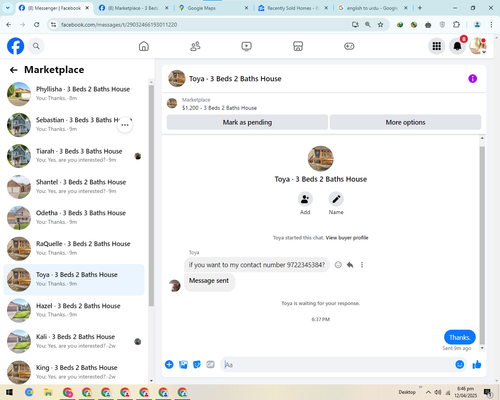This screenshot has width=500, height=400.
Task: Open Video (Watch) icon in navigation
Action: point(247,46)
